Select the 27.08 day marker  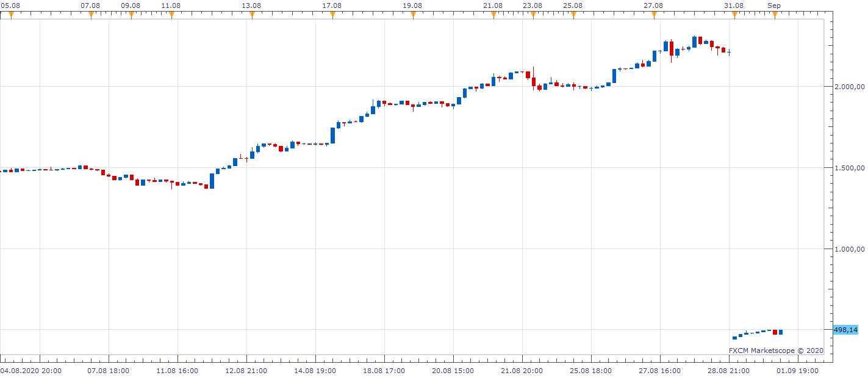pos(654,15)
